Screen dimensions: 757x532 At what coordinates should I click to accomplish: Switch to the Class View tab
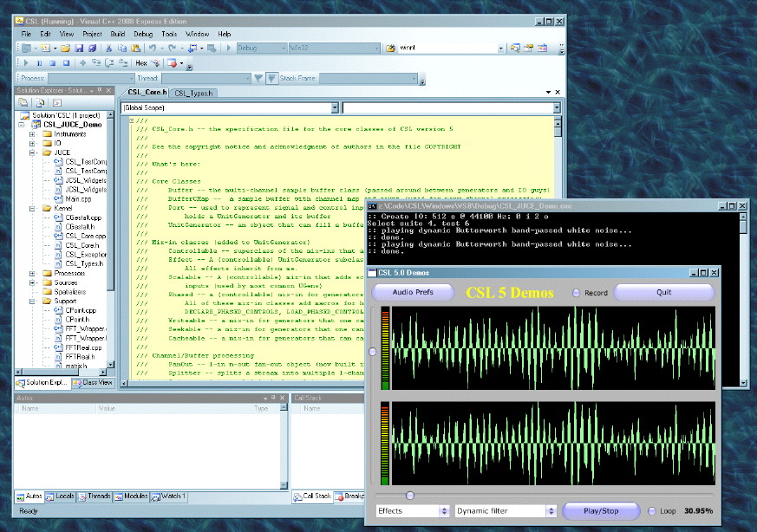93,383
